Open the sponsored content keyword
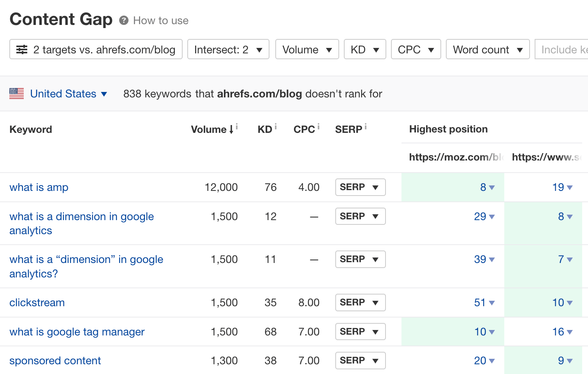Viewport: 588px width, 374px height. pyautogui.click(x=55, y=360)
